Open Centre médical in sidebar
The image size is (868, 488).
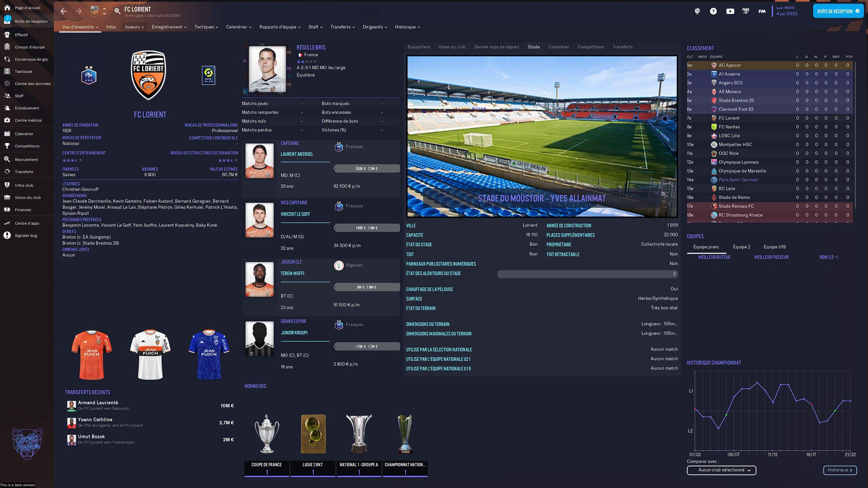tap(28, 120)
